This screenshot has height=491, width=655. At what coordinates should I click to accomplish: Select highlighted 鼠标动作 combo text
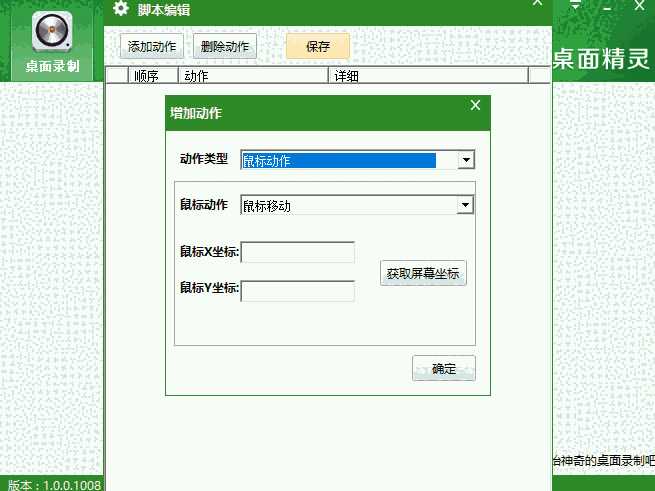339,160
